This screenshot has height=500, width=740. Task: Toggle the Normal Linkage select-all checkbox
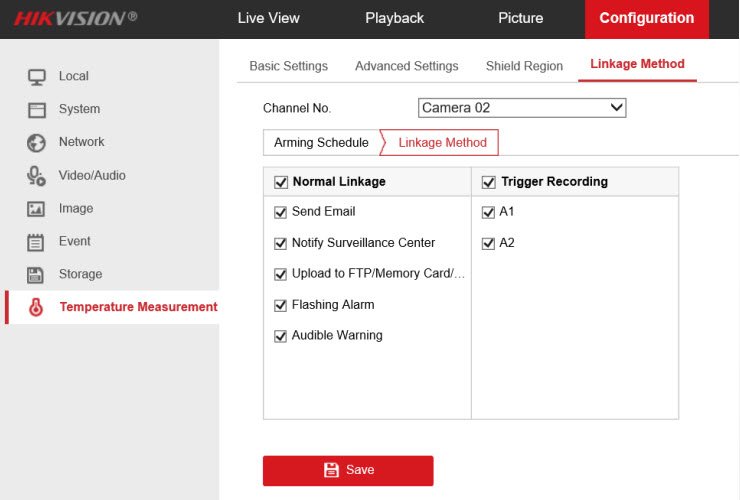[x=280, y=182]
